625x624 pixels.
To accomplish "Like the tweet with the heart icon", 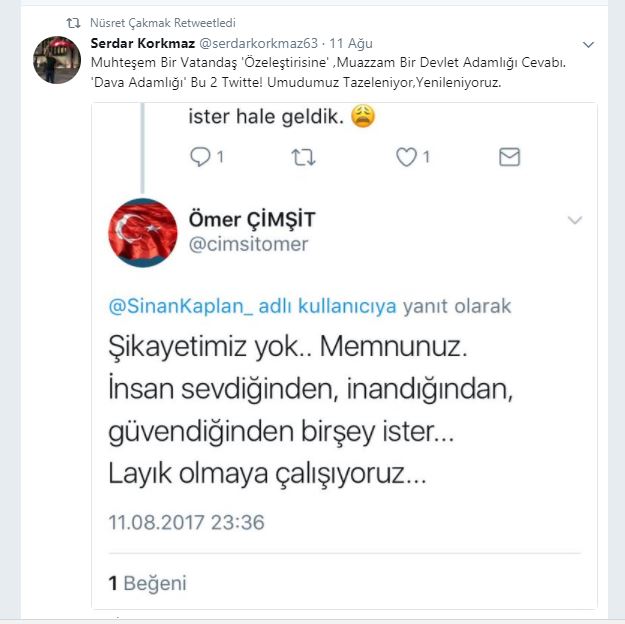I will click(x=406, y=157).
